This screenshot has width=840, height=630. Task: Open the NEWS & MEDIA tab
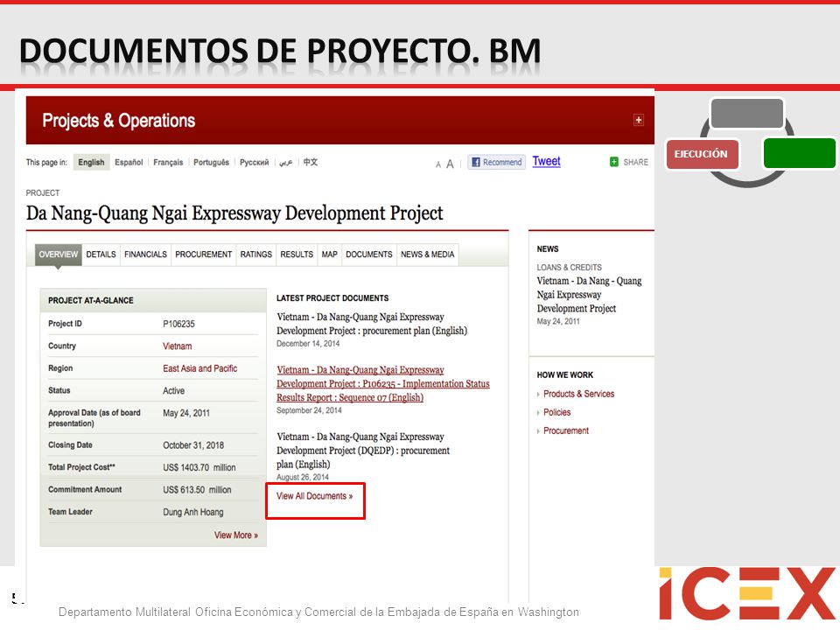428,255
